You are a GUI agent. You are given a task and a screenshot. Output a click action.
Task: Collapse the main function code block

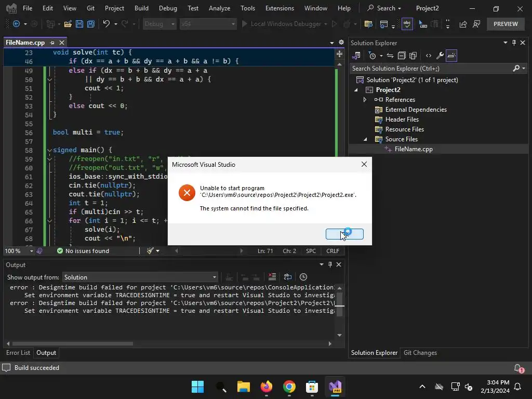(x=49, y=150)
